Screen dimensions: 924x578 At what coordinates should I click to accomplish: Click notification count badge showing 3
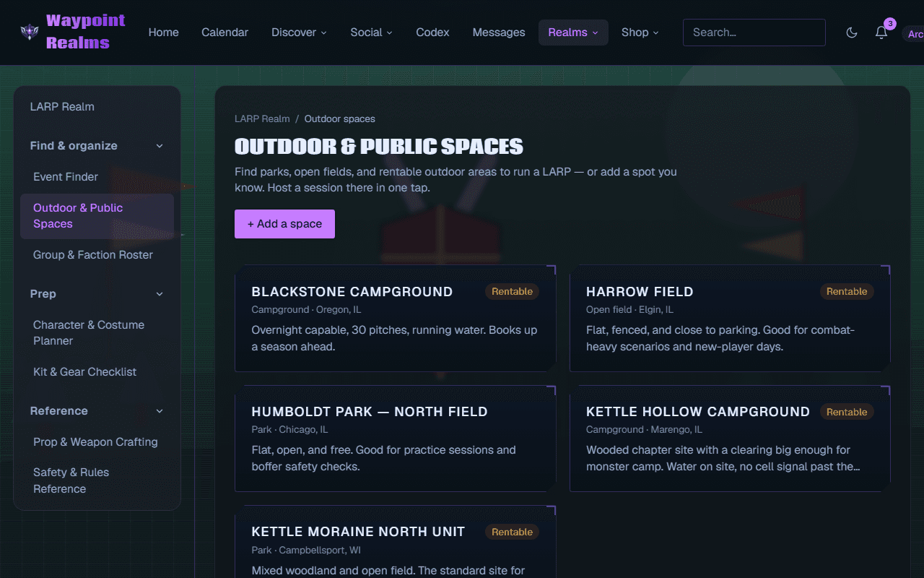tap(890, 24)
